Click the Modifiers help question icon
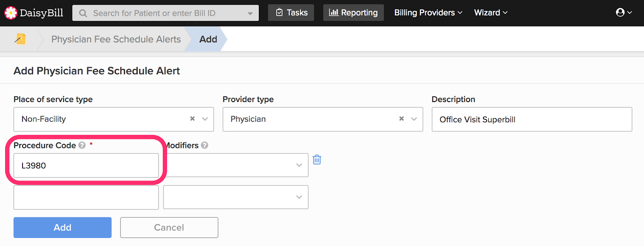Viewport: 644px width, 246px height. pos(204,145)
